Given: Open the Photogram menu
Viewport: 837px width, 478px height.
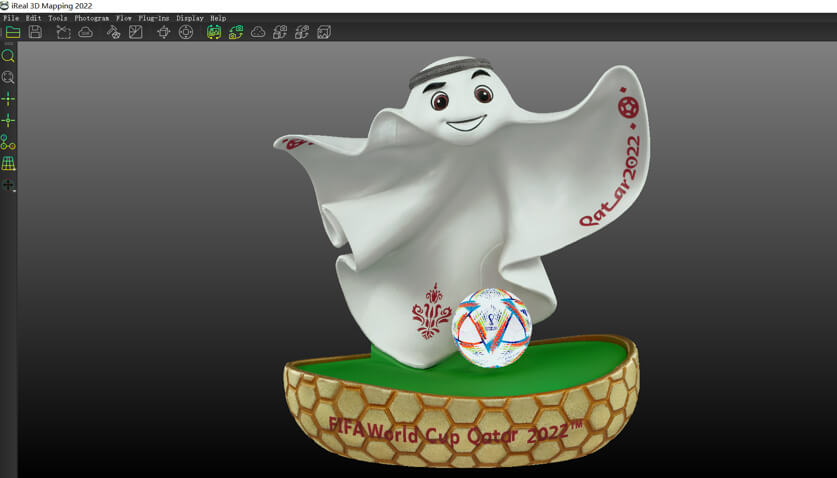Looking at the screenshot, I should pyautogui.click(x=92, y=18).
